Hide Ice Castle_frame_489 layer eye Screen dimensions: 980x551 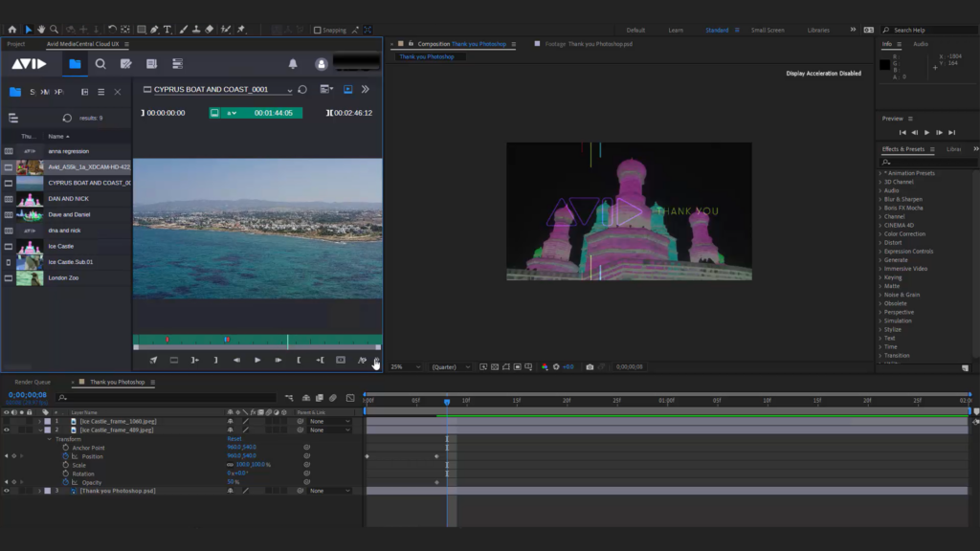pyautogui.click(x=7, y=430)
